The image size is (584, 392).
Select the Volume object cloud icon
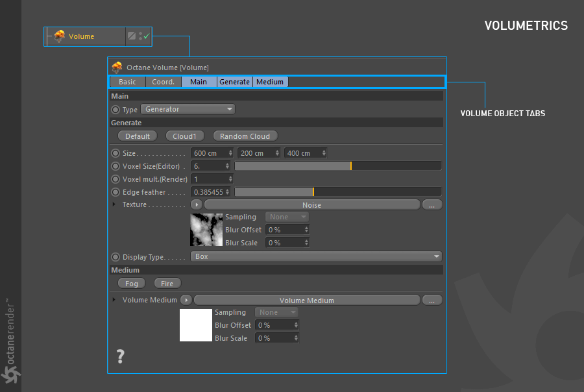[60, 36]
